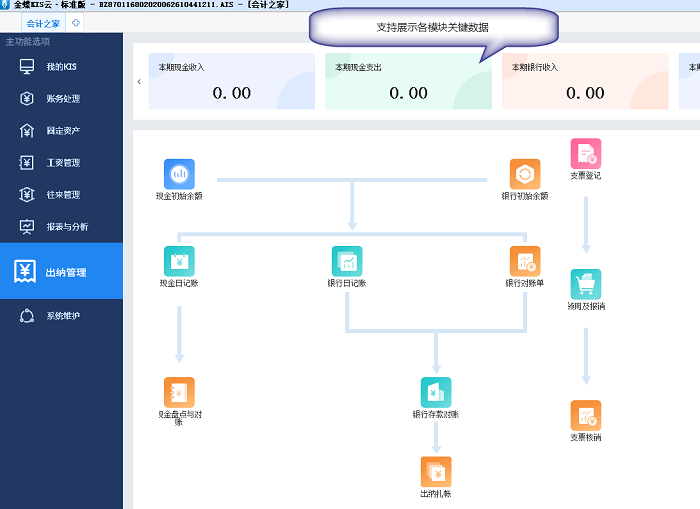Viewport: 700px width, 509px height.
Task: Open 现金盘点与对账 cash count icon
Action: tap(179, 392)
